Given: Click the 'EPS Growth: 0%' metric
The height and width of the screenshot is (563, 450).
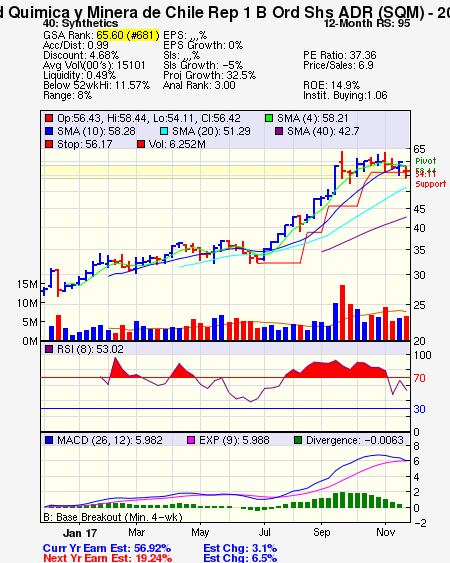Looking at the screenshot, I should tap(203, 45).
